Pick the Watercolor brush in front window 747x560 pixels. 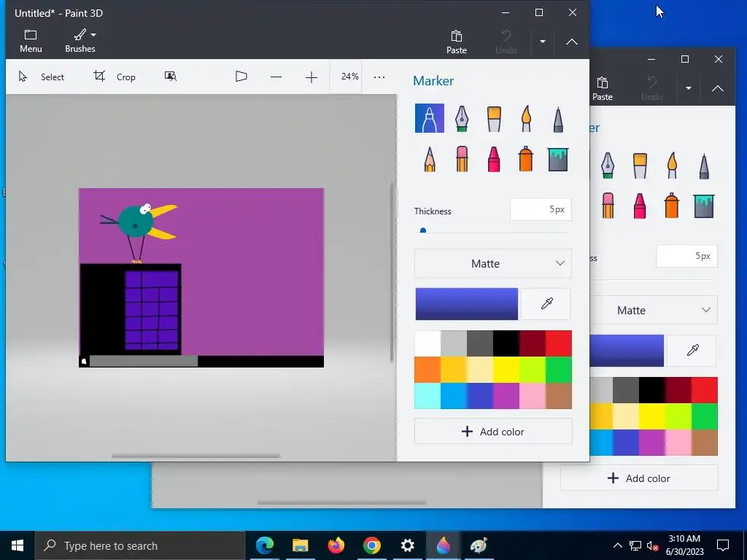526,118
